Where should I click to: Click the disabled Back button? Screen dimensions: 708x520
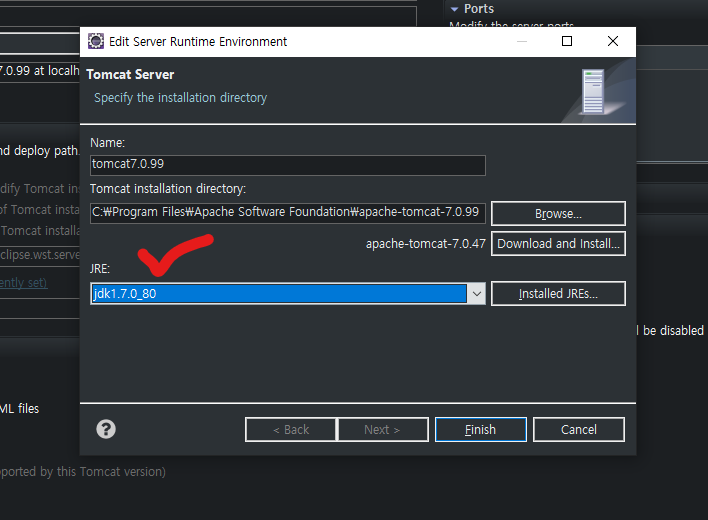point(291,429)
